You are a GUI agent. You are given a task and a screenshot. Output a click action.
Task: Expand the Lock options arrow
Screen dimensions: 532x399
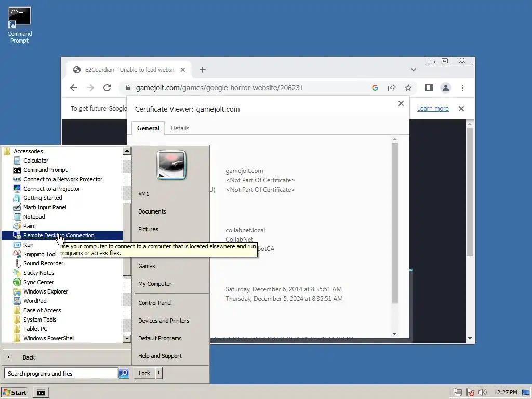coord(159,373)
